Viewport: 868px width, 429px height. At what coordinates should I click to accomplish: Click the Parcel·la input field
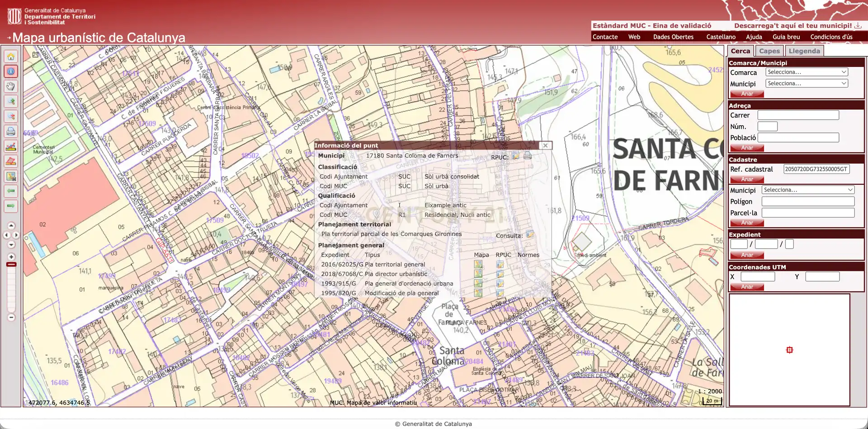pos(808,213)
